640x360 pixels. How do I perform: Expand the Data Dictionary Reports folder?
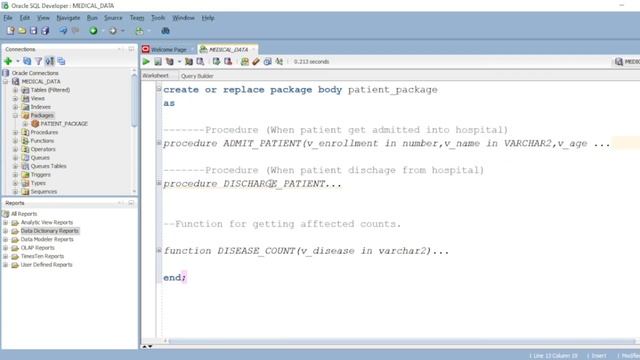(6, 231)
